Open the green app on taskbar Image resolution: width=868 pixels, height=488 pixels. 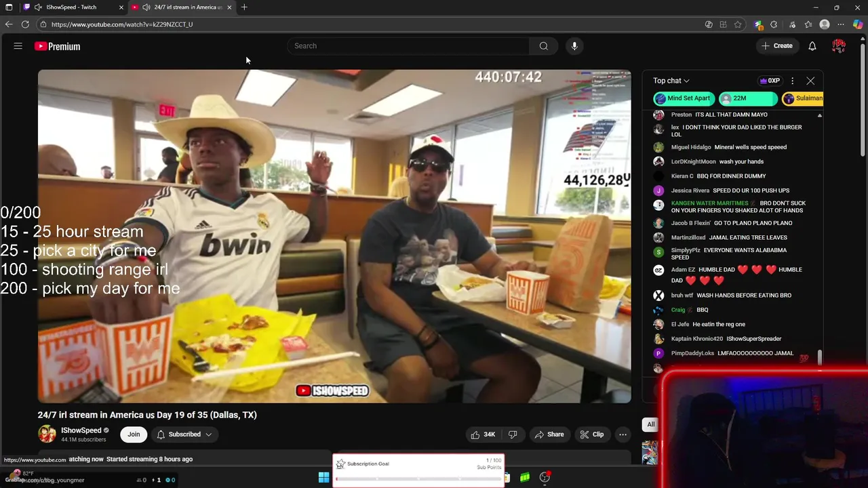coord(525,478)
